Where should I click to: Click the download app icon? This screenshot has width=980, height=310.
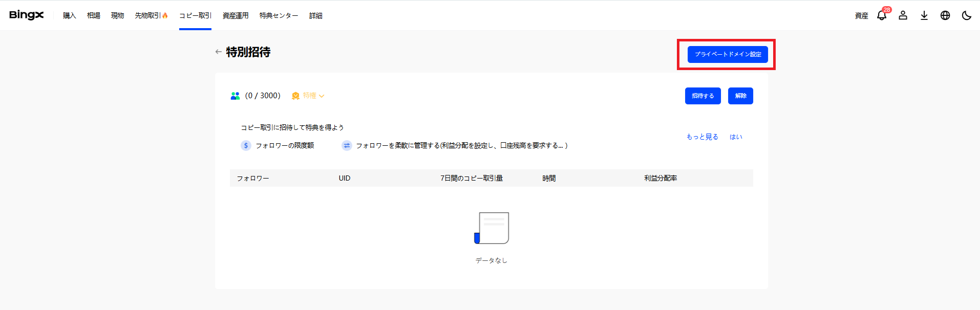(x=924, y=15)
